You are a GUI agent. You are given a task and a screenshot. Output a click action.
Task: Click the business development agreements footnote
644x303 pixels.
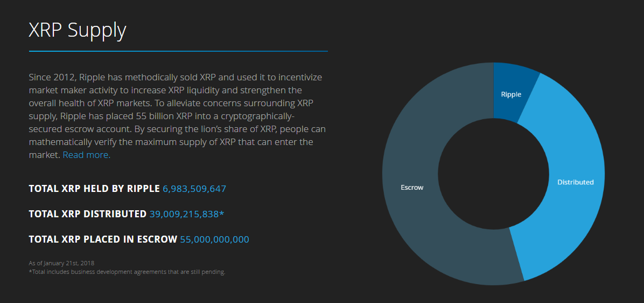tap(127, 272)
